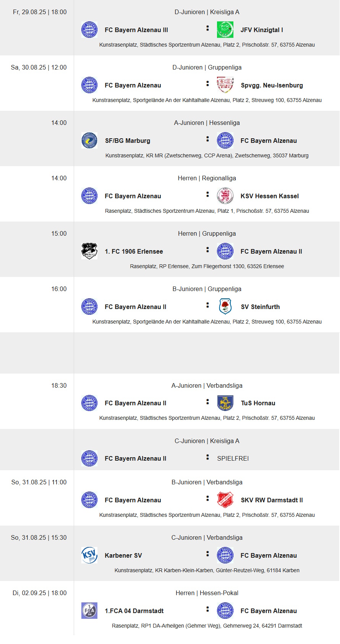Click the Spvgg. Neu-Isenburg club logo
The width and height of the screenshot is (340, 644).
[225, 85]
